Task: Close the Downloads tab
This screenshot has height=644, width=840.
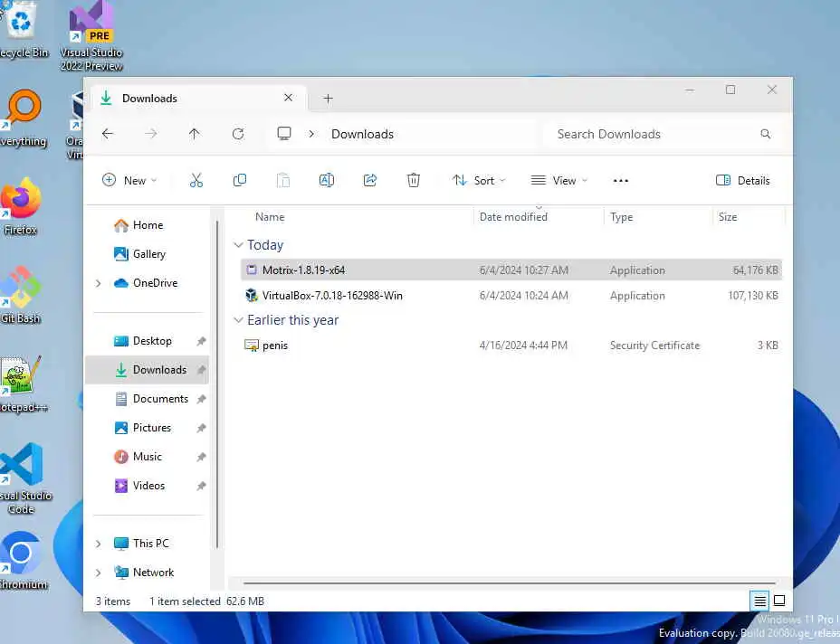Action: pyautogui.click(x=288, y=98)
